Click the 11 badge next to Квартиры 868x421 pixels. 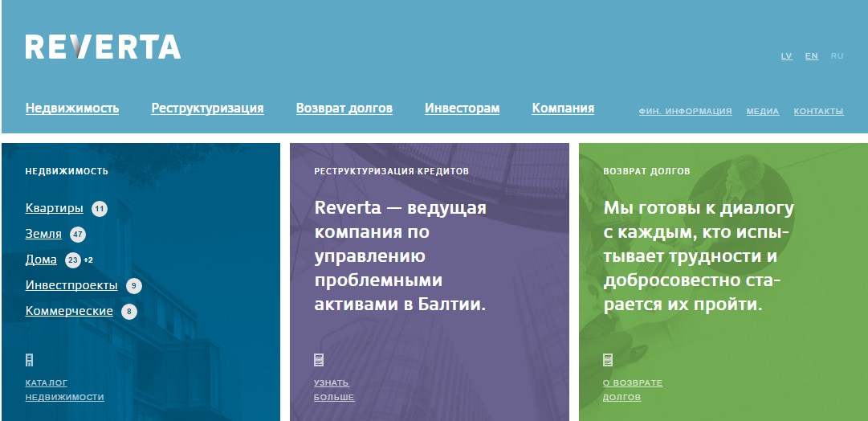pos(100,209)
